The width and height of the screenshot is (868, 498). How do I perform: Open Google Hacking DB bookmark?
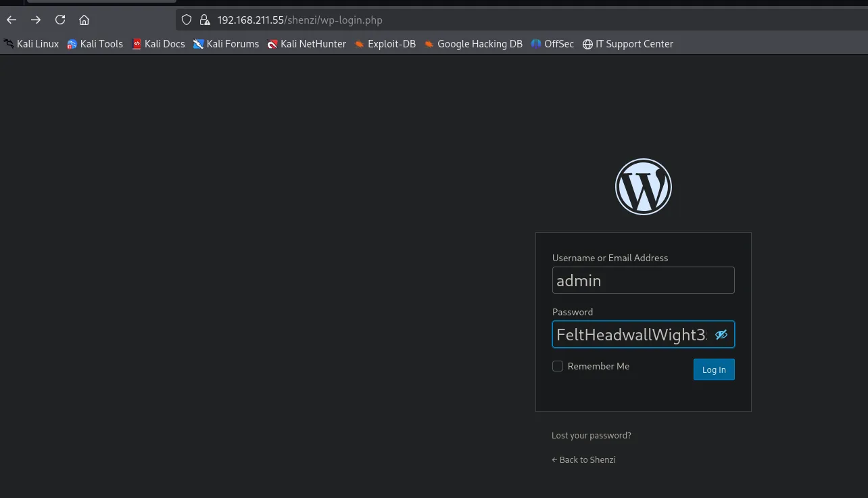coord(473,44)
